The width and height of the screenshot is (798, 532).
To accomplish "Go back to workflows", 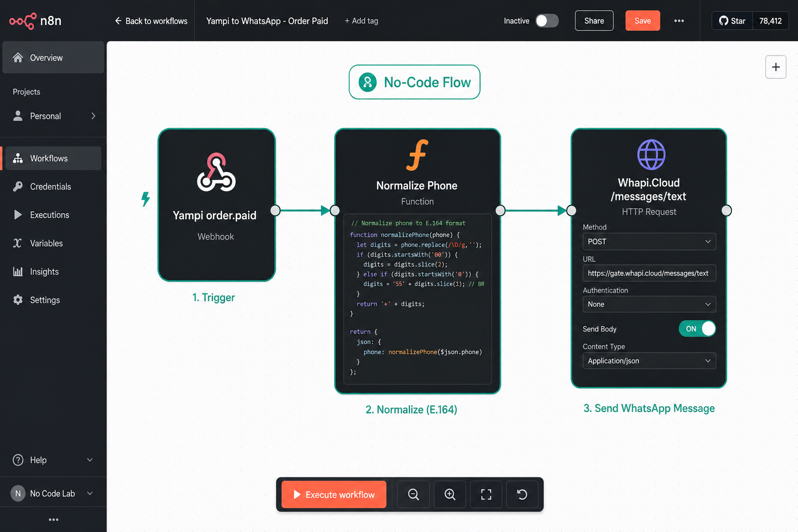I will [x=151, y=21].
